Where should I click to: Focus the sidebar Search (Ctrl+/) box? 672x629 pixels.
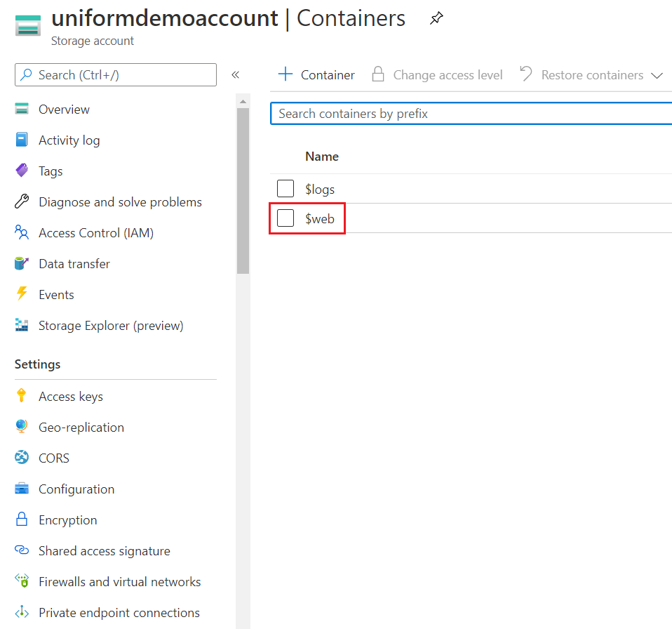click(x=116, y=74)
